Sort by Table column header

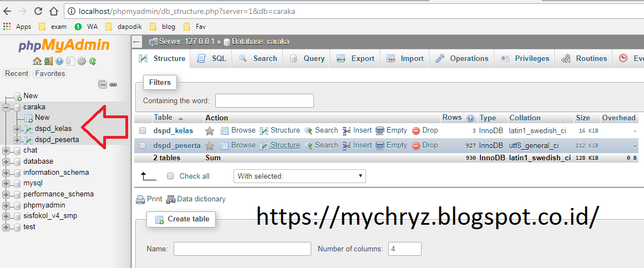[163, 118]
